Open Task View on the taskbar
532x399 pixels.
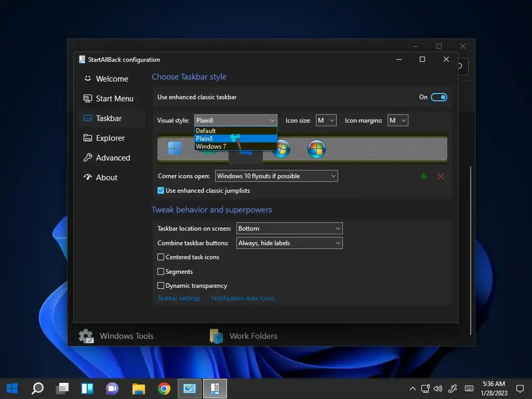pos(62,389)
